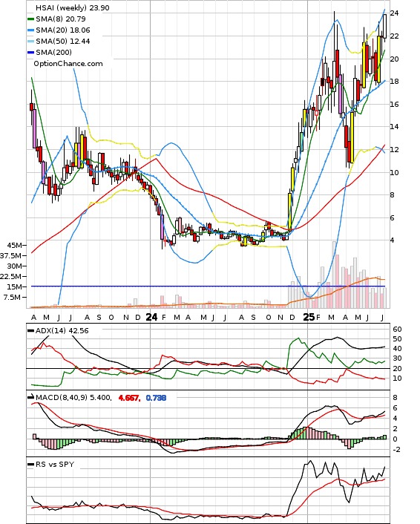
Task: Click the blue MACD value 0.738
Action: click(x=156, y=398)
